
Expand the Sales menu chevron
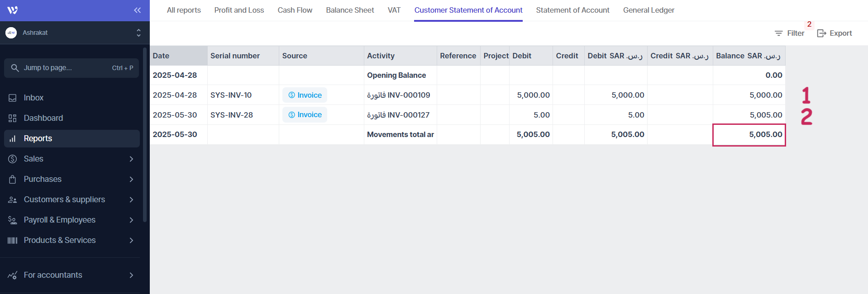(131, 159)
